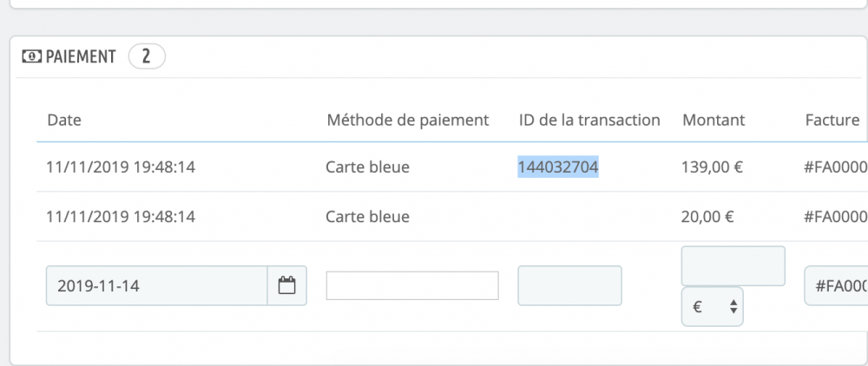Click invoice reference in second payment row
868x366 pixels.
(836, 216)
